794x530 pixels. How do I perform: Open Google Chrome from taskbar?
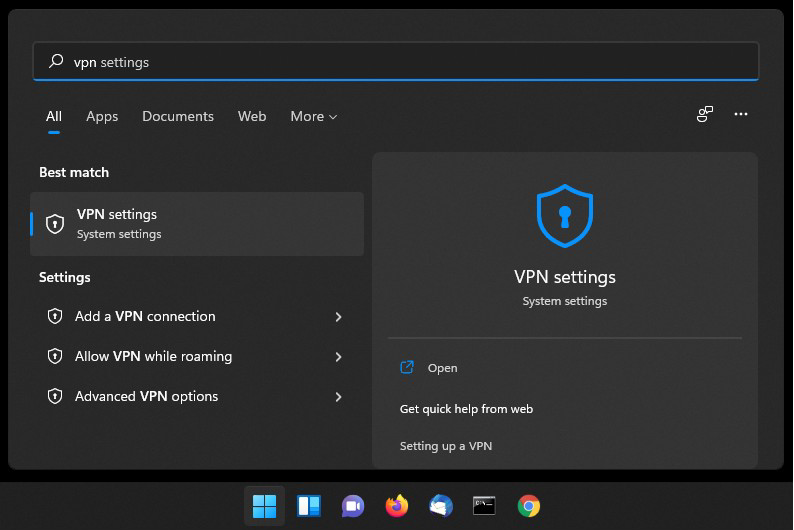pos(529,506)
